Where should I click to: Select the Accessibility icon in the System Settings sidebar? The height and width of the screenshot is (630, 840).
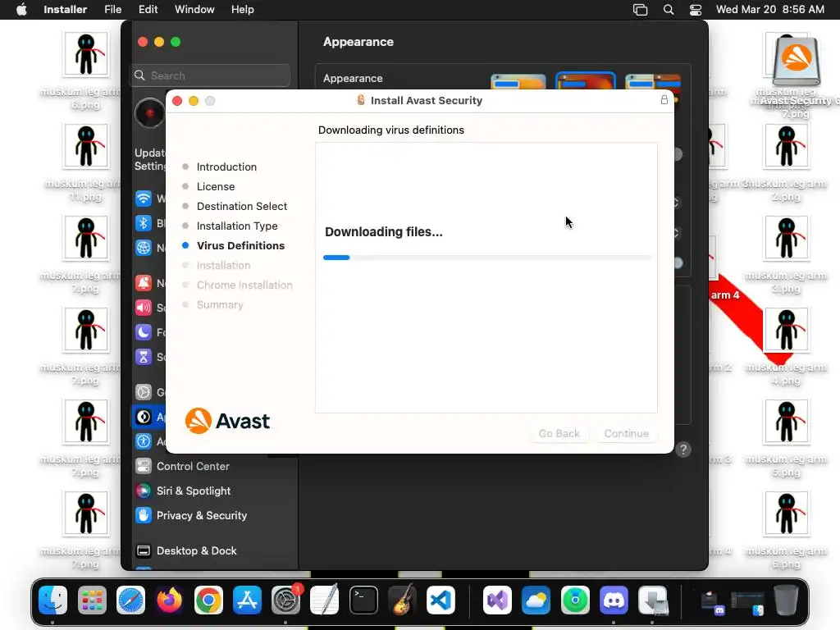tap(144, 441)
